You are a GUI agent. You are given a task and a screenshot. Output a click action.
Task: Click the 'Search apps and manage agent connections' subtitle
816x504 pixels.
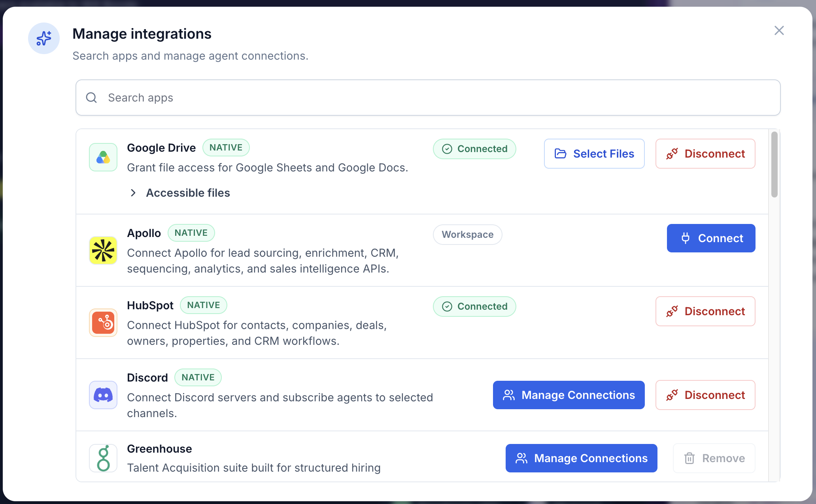pos(191,56)
